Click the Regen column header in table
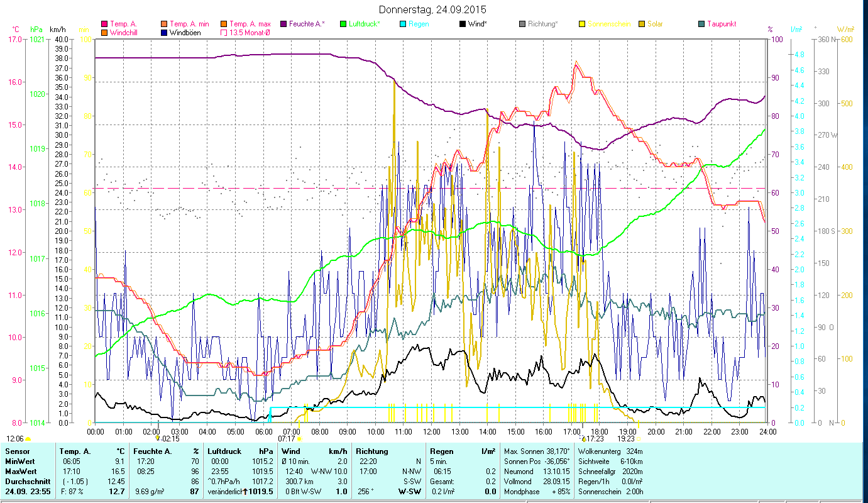The height and width of the screenshot is (503, 868). click(x=441, y=451)
